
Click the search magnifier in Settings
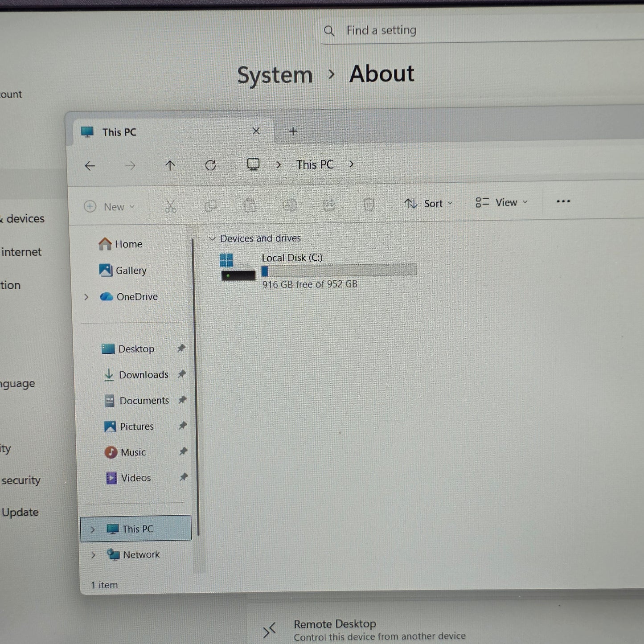(329, 31)
